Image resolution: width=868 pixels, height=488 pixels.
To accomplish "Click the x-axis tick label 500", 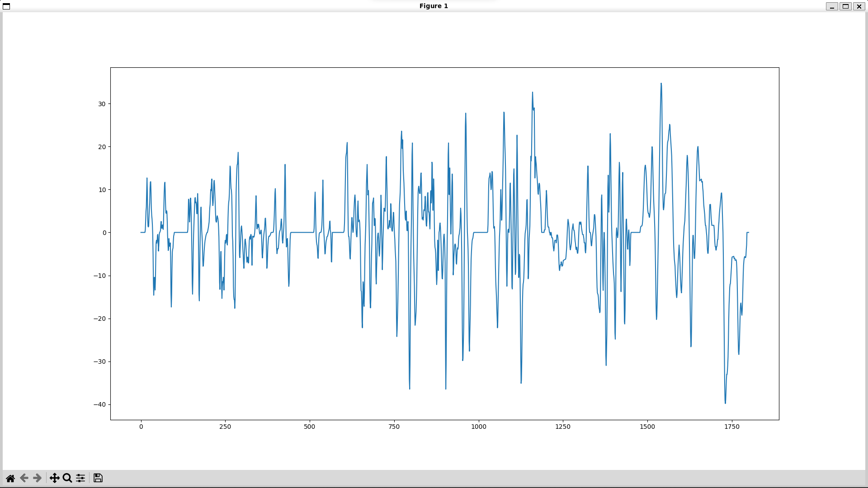I will point(310,427).
